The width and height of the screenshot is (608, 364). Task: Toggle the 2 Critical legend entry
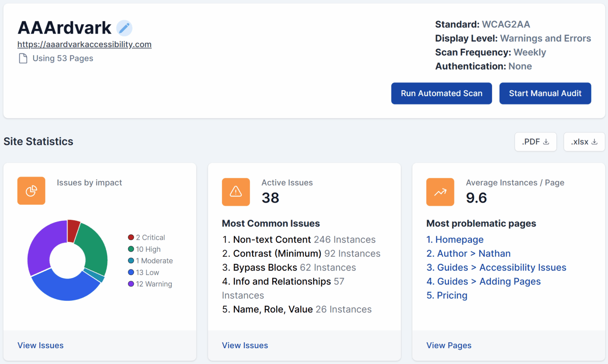pos(147,237)
